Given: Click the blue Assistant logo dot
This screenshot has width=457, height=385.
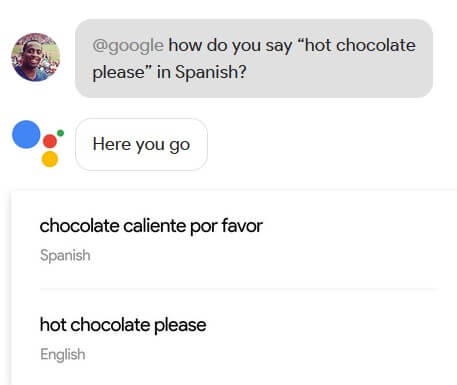Looking at the screenshot, I should point(26,134).
